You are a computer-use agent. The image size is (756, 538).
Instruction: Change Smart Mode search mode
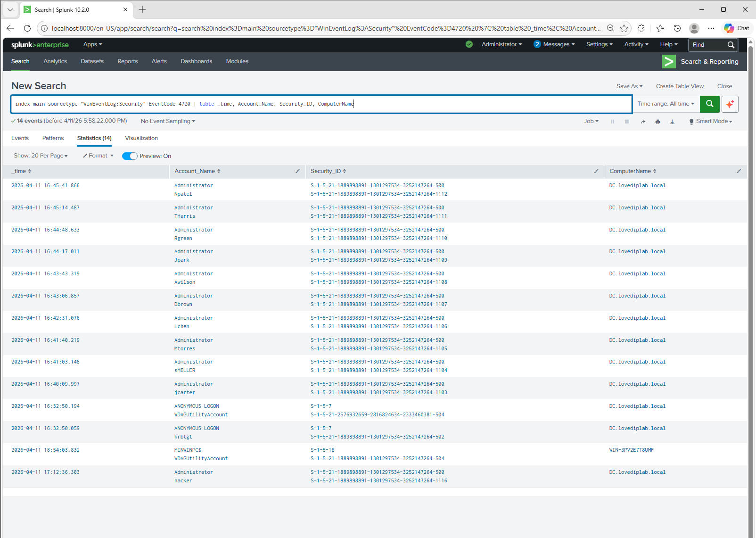pyautogui.click(x=711, y=121)
